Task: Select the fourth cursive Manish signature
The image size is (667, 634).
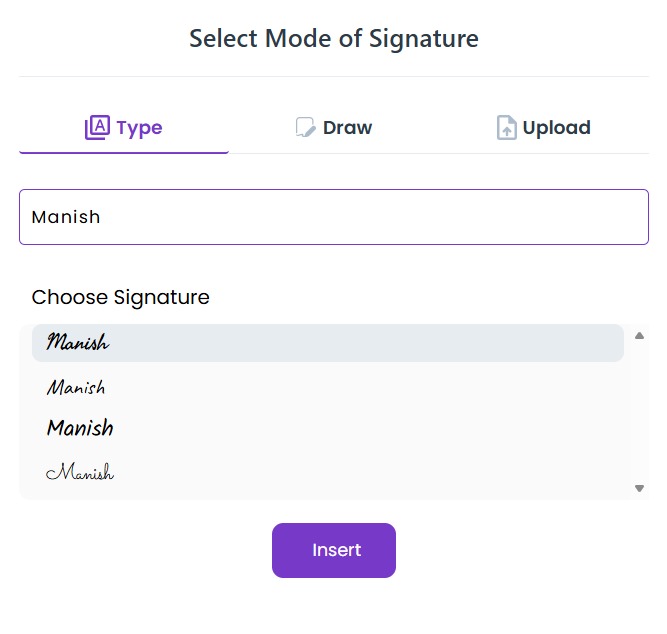Action: 80,471
